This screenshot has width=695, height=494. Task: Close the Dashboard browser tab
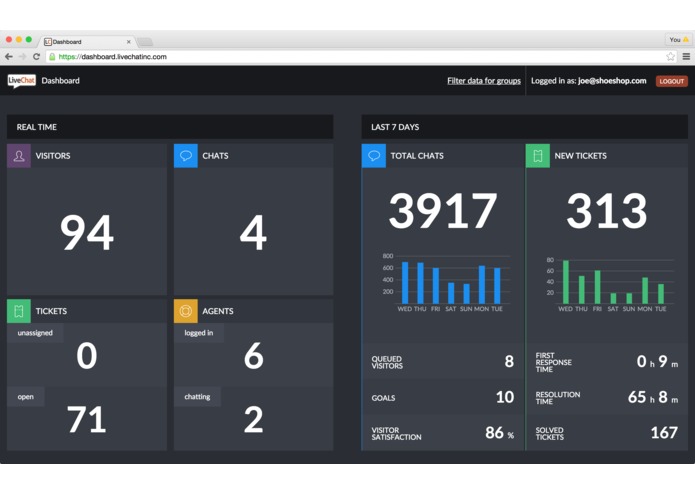coord(129,42)
